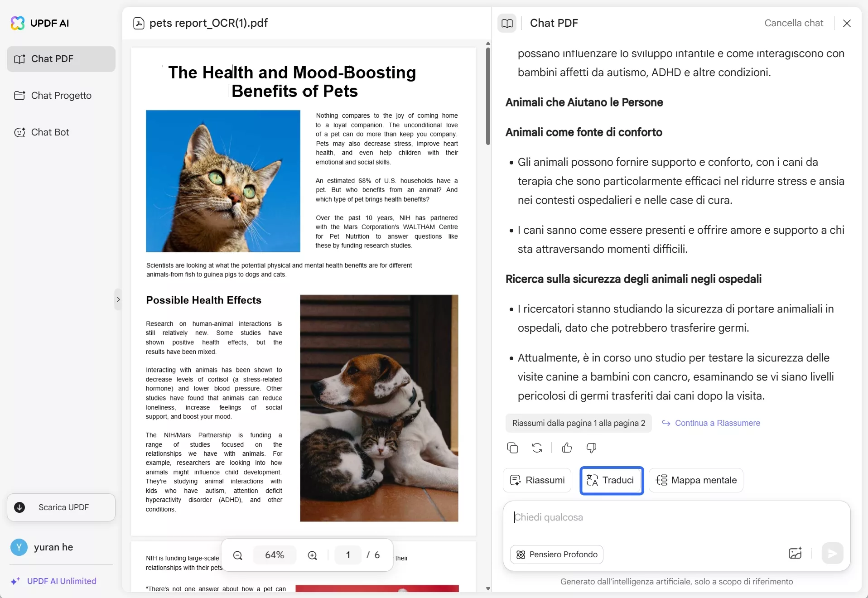The width and height of the screenshot is (868, 598).
Task: Open the Chat Bot section
Action: [x=61, y=132]
